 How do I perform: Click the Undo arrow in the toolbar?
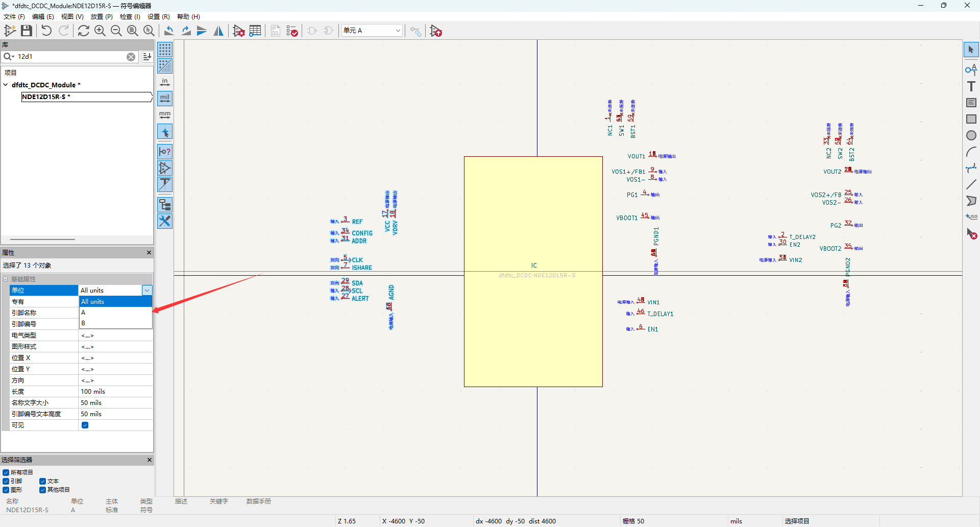(46, 31)
